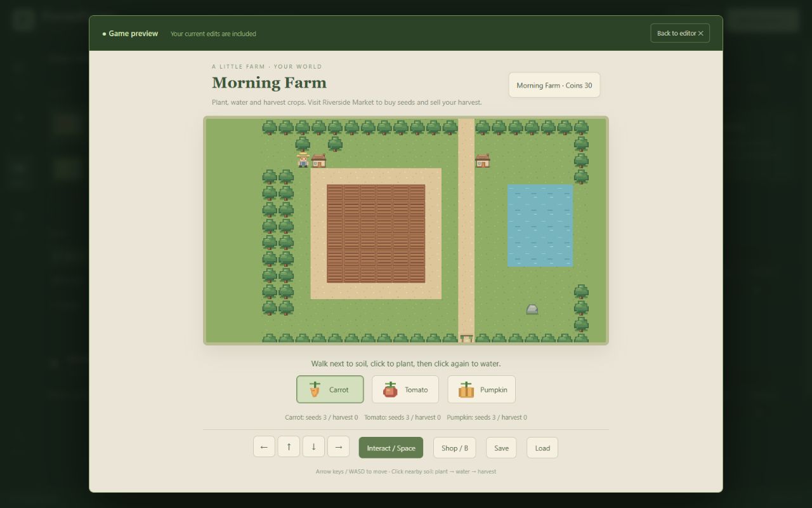Select the Pumpkin seed option
The image size is (812, 508).
[x=481, y=389]
